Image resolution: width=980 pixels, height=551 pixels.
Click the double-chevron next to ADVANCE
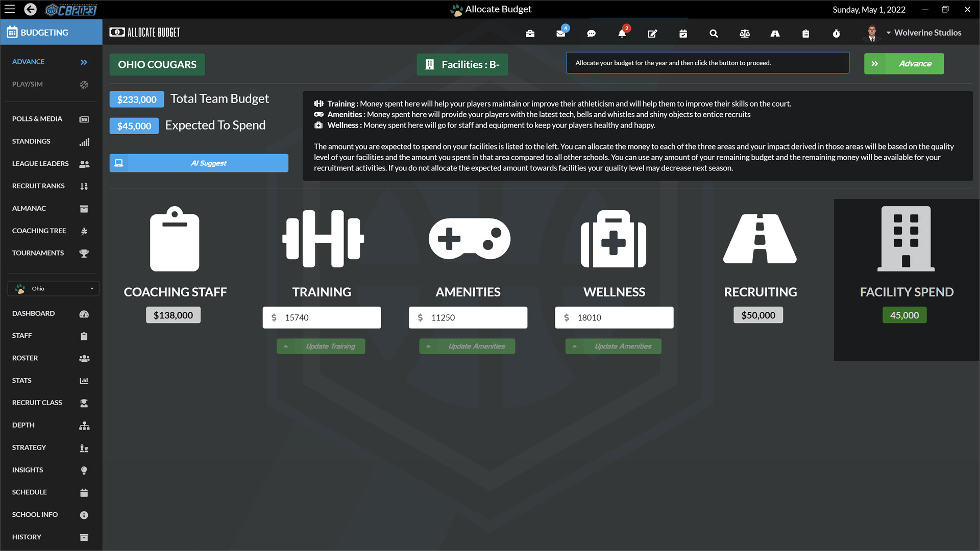tap(83, 62)
